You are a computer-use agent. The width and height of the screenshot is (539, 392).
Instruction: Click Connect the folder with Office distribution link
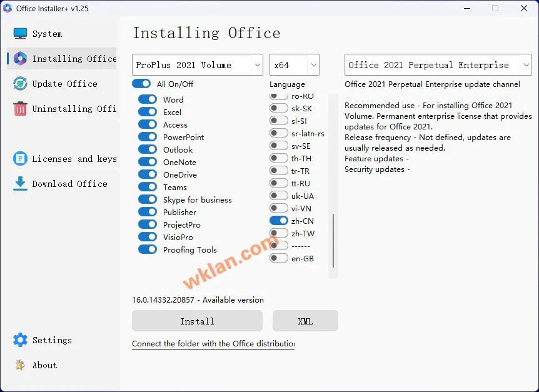[x=213, y=344]
